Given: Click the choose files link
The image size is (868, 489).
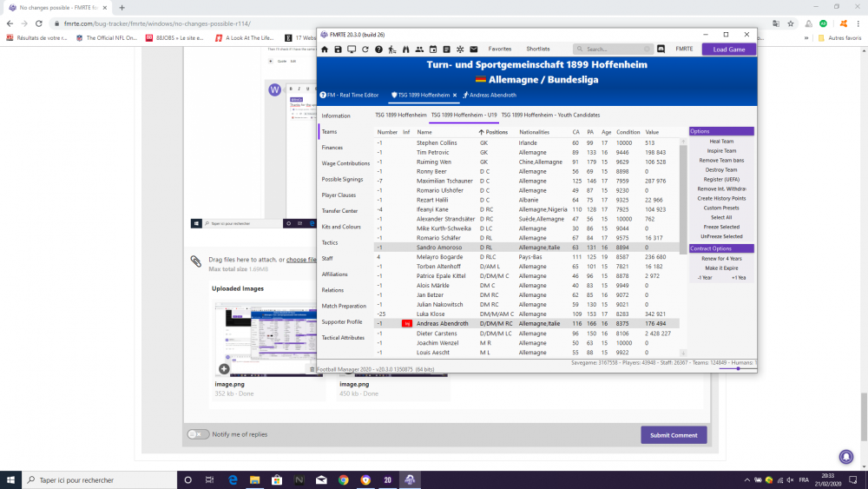Looking at the screenshot, I should coord(301,259).
